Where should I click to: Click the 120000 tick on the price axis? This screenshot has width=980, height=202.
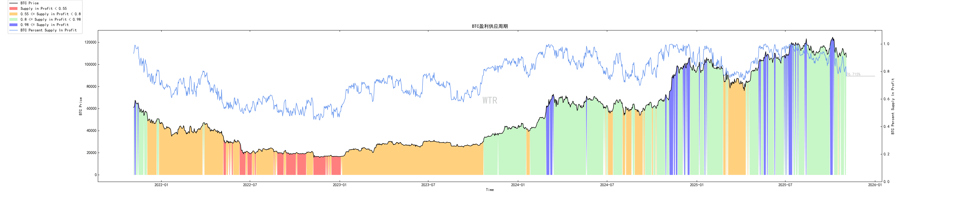click(x=90, y=42)
